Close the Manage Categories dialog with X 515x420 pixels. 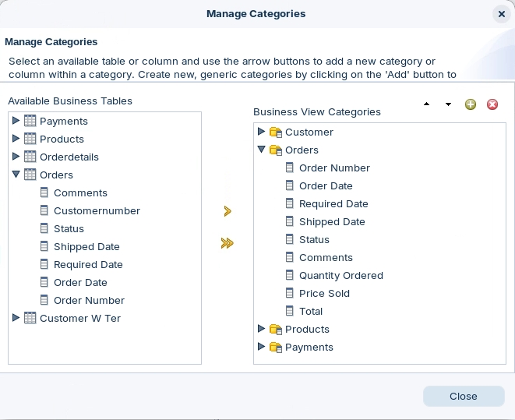500,14
